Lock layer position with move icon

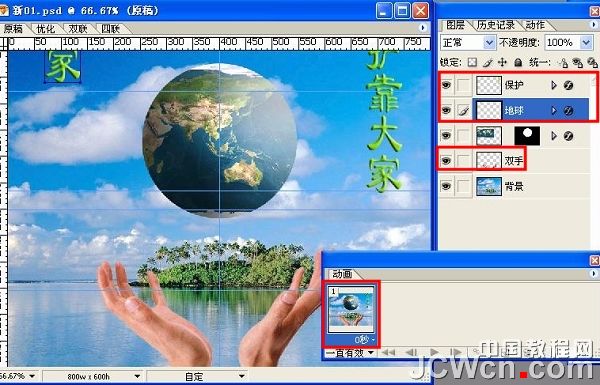tap(502, 62)
